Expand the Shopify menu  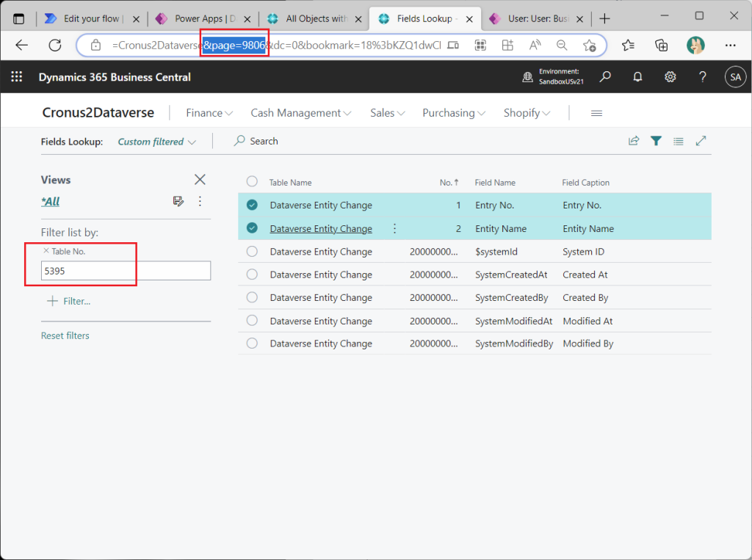(527, 113)
